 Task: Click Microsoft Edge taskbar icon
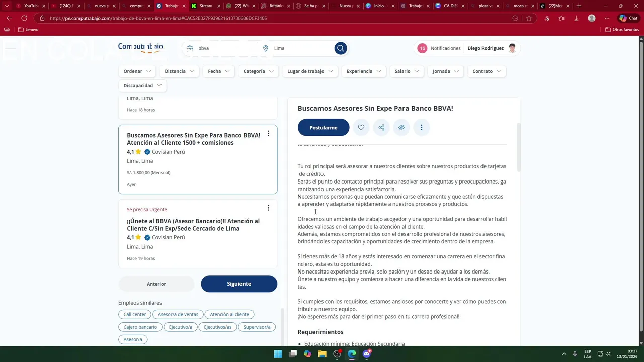coord(352,354)
